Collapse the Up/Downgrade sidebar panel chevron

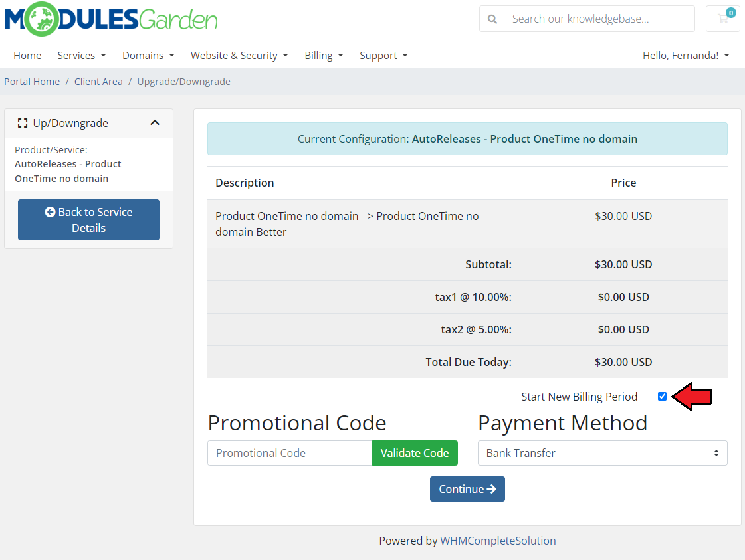coord(155,122)
